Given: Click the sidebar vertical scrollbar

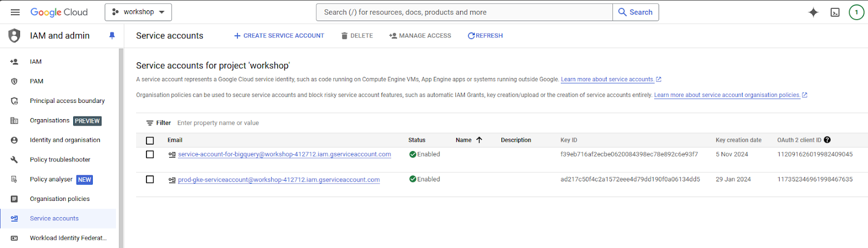Looking at the screenshot, I should tap(121, 148).
